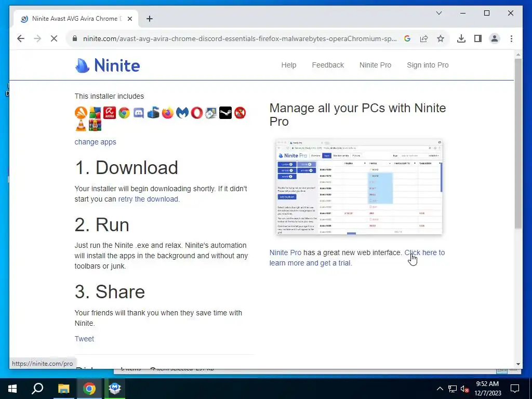Click here to learn more trial link
This screenshot has width=532, height=399.
point(357,258)
